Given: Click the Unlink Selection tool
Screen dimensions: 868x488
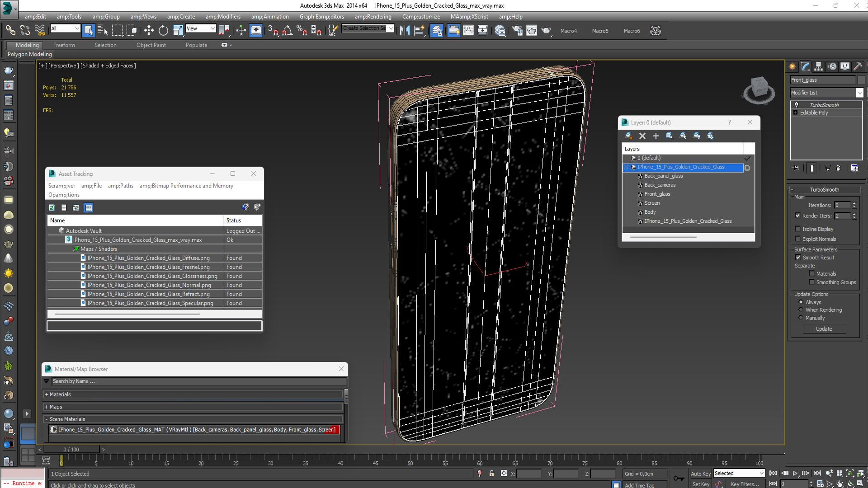Looking at the screenshot, I should [x=25, y=30].
